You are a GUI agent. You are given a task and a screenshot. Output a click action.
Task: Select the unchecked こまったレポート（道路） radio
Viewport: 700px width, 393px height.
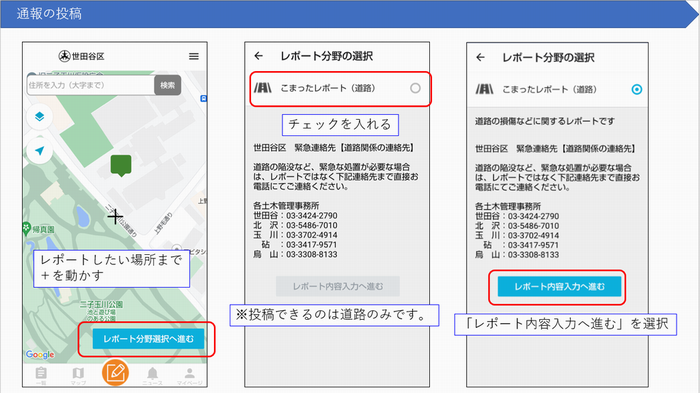pos(415,88)
